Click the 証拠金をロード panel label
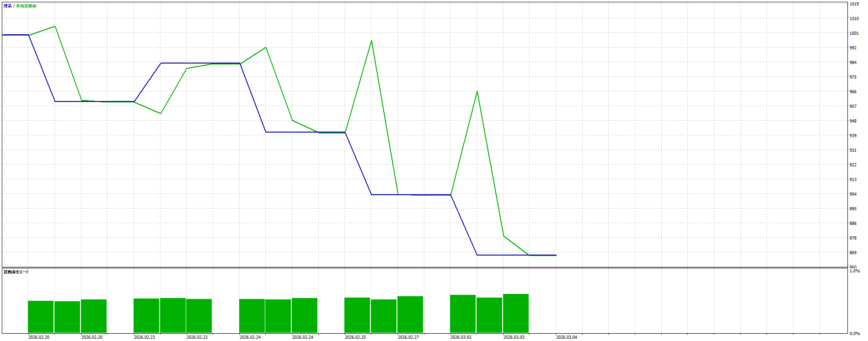 16,272
